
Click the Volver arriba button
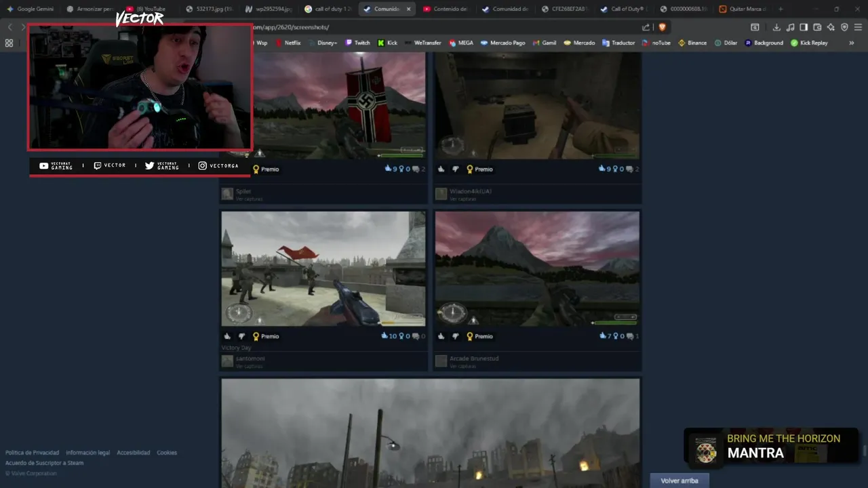click(x=679, y=481)
